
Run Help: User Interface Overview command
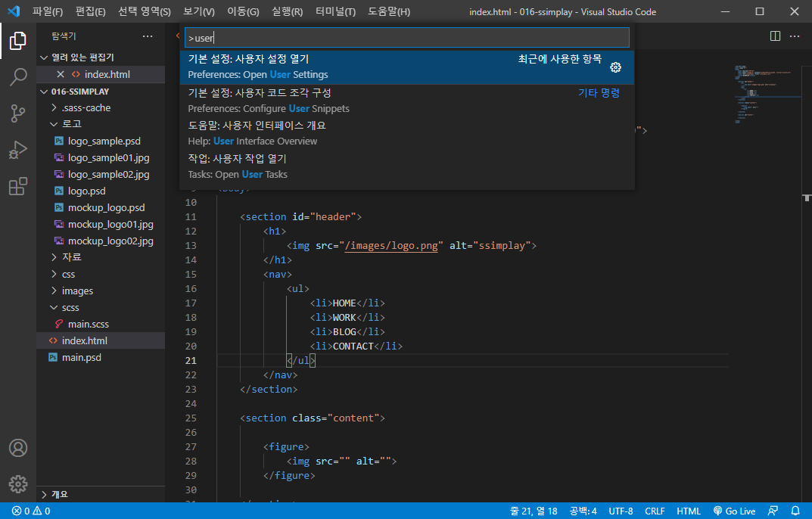point(407,134)
